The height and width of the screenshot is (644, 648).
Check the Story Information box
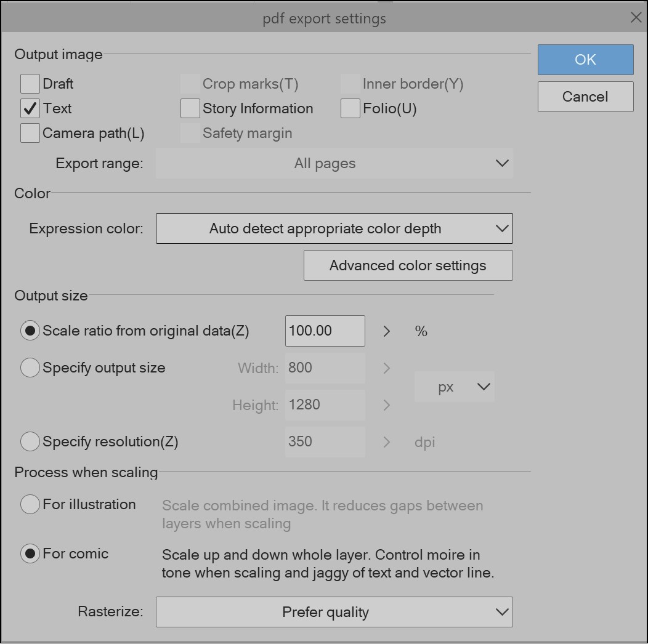pyautogui.click(x=190, y=108)
